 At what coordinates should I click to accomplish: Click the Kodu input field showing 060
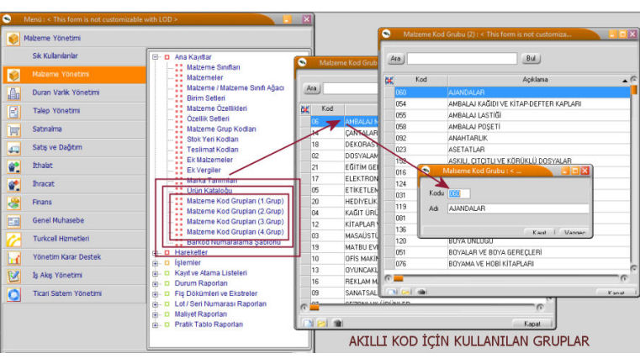pos(459,193)
